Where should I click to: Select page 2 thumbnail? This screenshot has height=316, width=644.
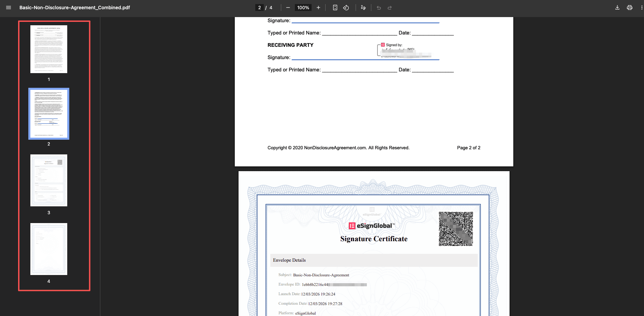49,114
